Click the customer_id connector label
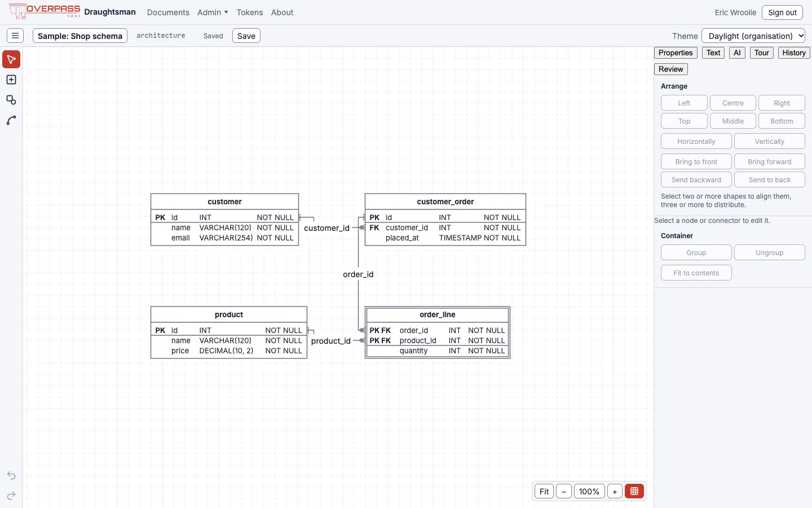 point(326,228)
